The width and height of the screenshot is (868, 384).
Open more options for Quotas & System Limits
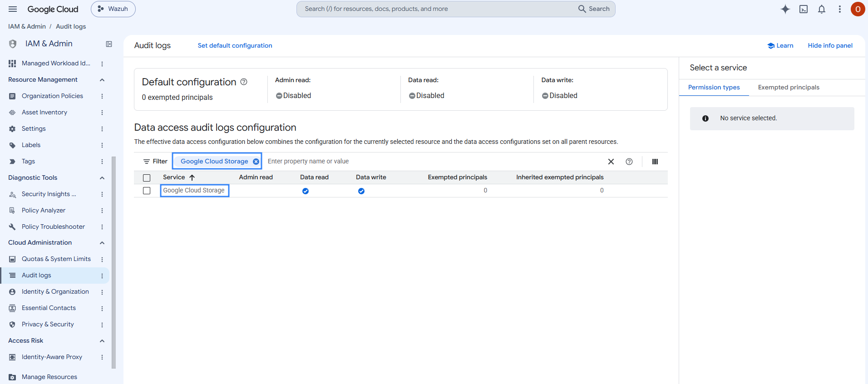pyautogui.click(x=102, y=259)
